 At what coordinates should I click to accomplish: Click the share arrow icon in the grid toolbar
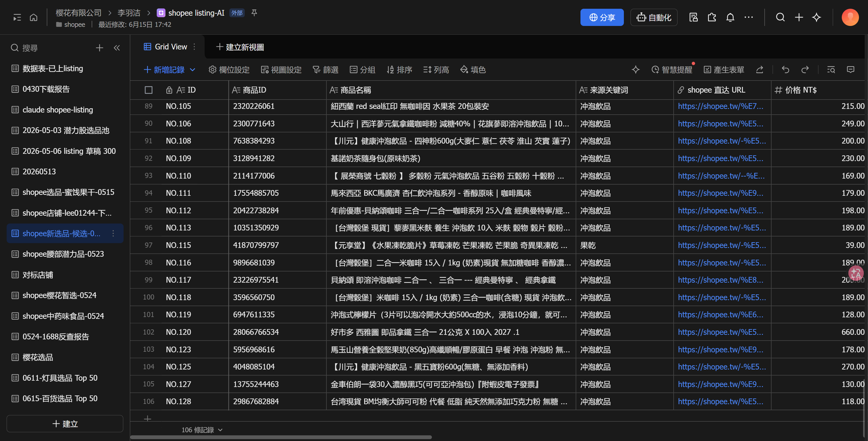pyautogui.click(x=760, y=70)
